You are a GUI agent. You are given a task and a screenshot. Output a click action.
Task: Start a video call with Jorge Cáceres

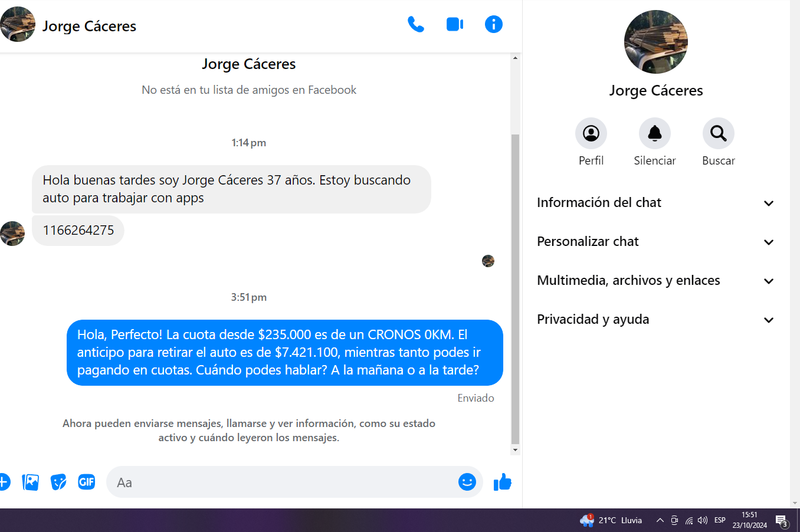coord(455,24)
